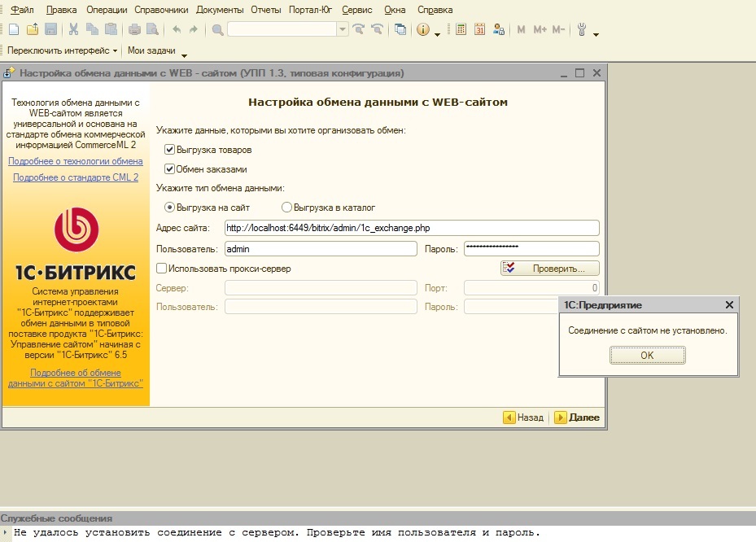This screenshot has width=756, height=542.
Task: Open the Операции menu
Action: pyautogui.click(x=107, y=10)
